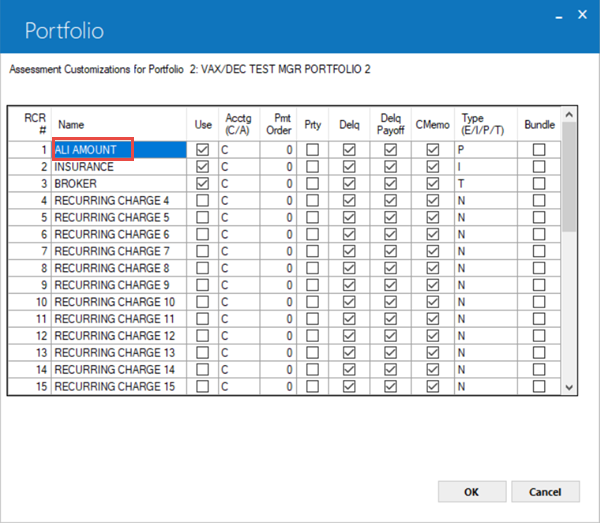Check Bundle box for ALI AMOUNT

(x=539, y=150)
